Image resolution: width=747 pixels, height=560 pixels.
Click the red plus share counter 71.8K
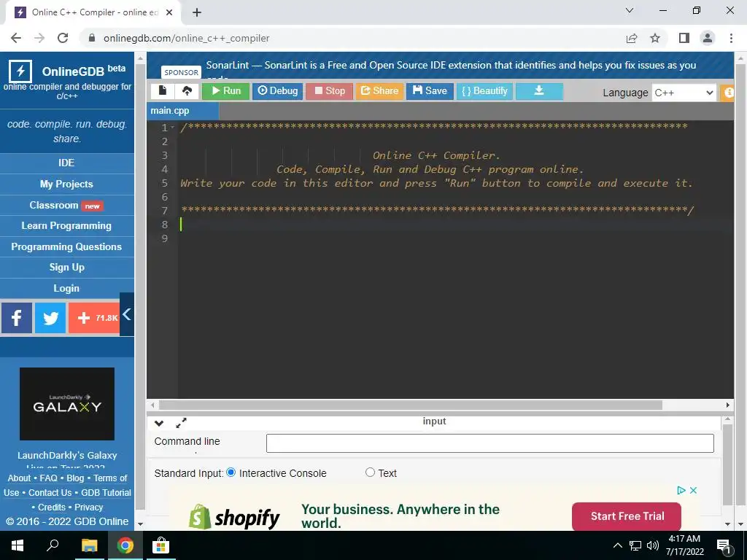(94, 318)
